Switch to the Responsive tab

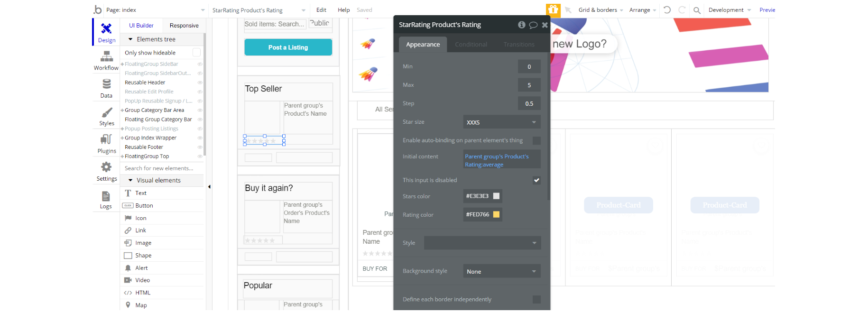tap(184, 26)
